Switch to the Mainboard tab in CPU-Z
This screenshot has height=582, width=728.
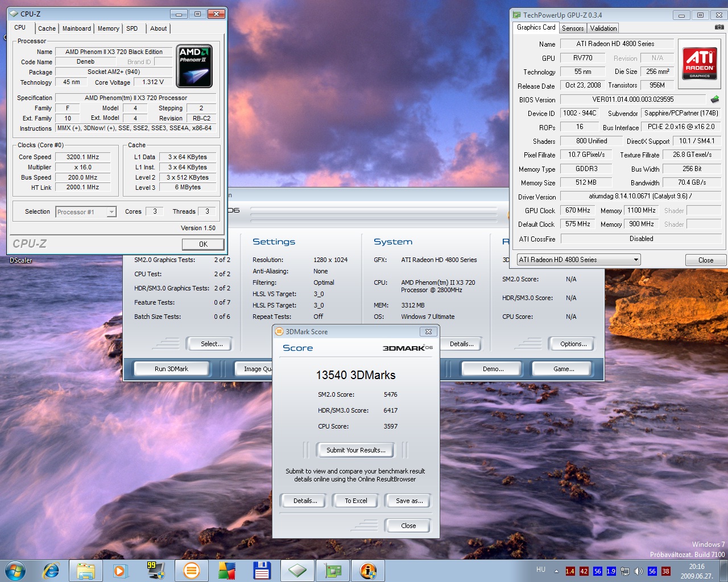pos(77,28)
